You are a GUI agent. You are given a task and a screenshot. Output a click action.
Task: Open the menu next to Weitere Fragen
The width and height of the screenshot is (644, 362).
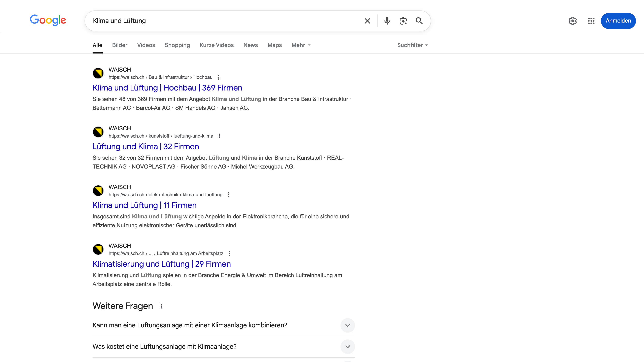coord(161,306)
